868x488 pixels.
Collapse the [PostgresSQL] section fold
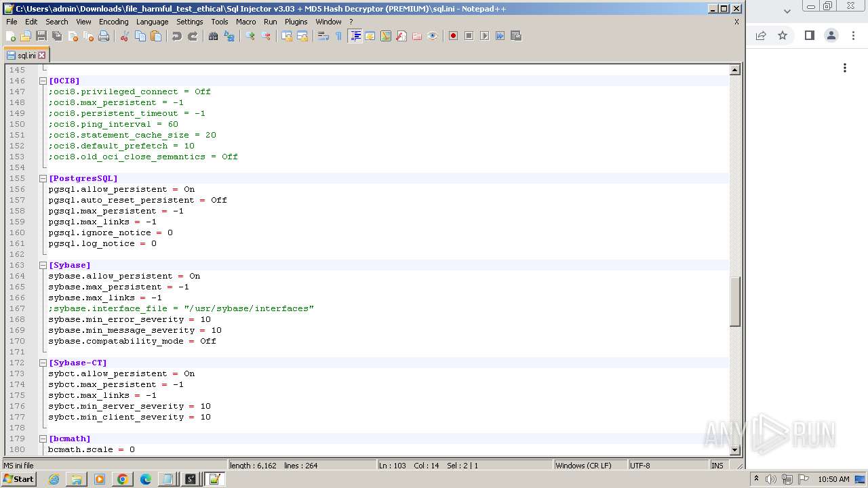[x=43, y=178]
